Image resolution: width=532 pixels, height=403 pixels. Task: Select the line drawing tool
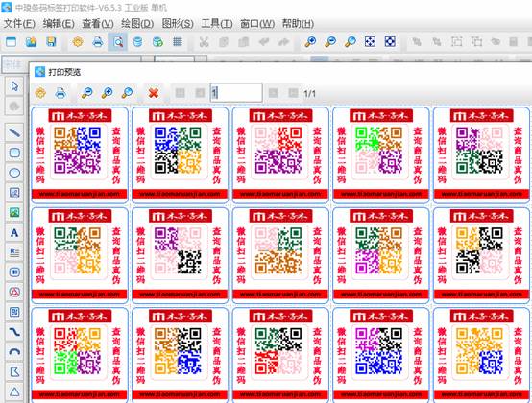tap(14, 132)
